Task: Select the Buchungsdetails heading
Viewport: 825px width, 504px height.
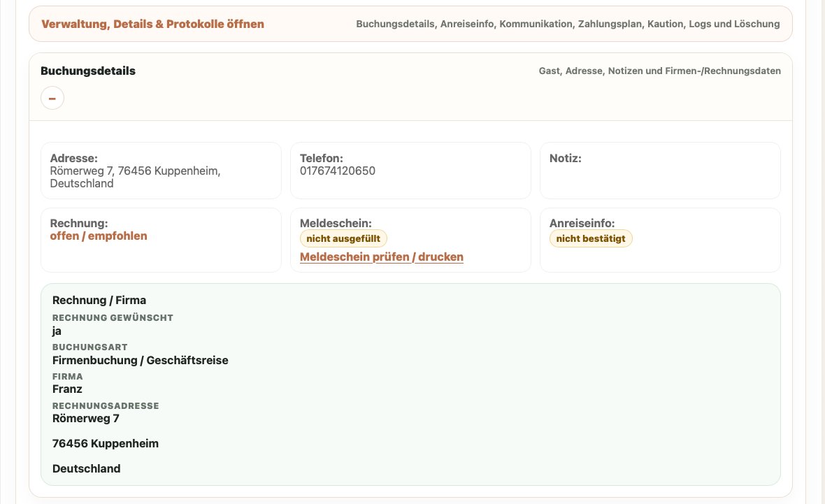Action: (88, 71)
